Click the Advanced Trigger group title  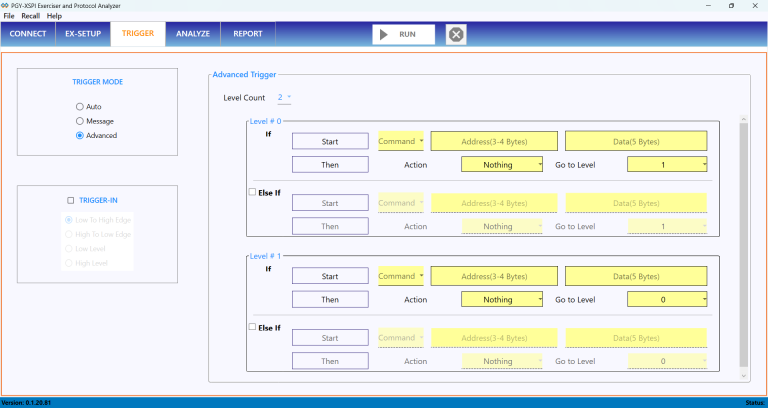click(x=244, y=74)
